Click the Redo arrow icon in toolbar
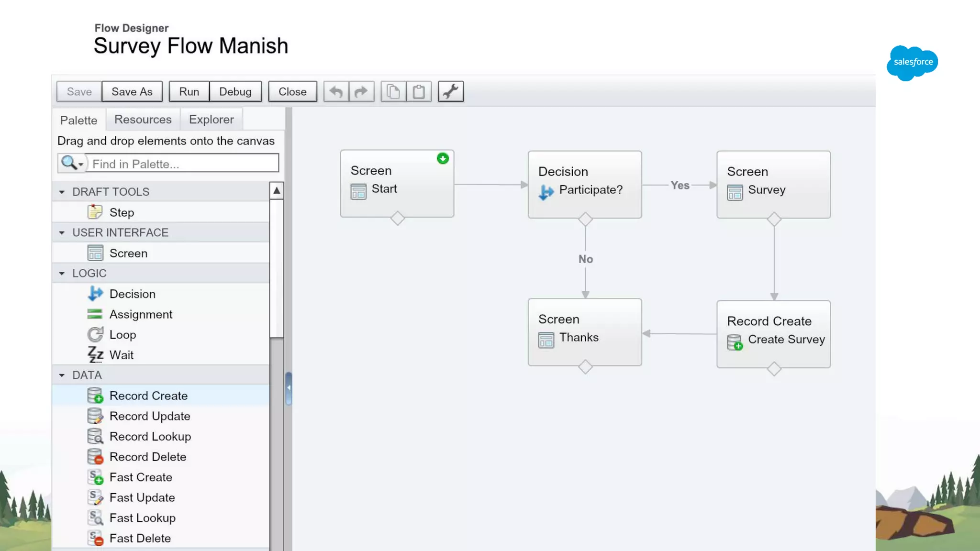Viewport: 980px width, 551px height. pyautogui.click(x=361, y=91)
